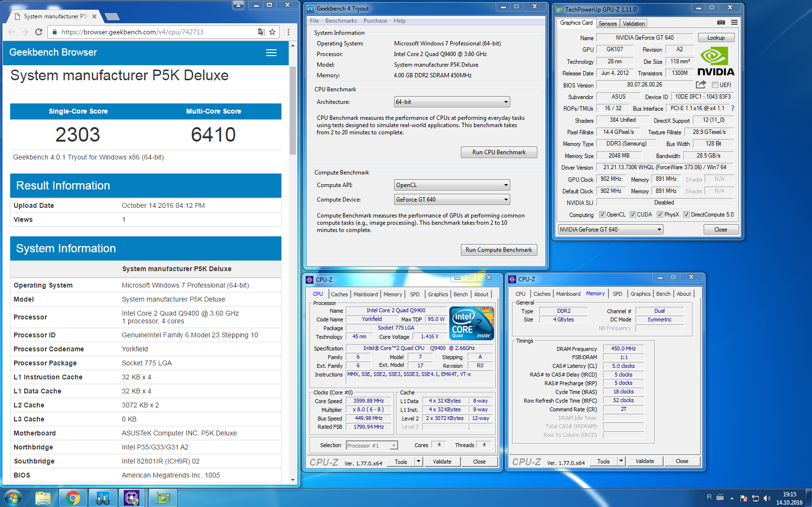Open the File menu in Geekbench
This screenshot has width=812, height=507.
[314, 21]
